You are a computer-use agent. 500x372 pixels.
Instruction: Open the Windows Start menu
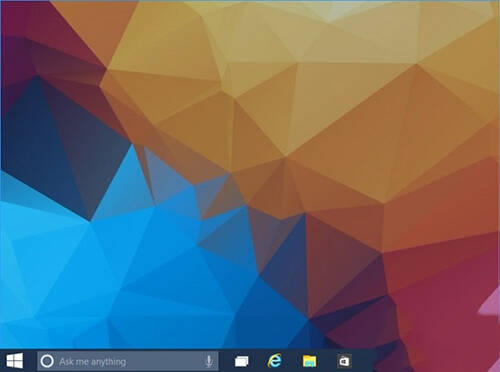click(x=15, y=361)
